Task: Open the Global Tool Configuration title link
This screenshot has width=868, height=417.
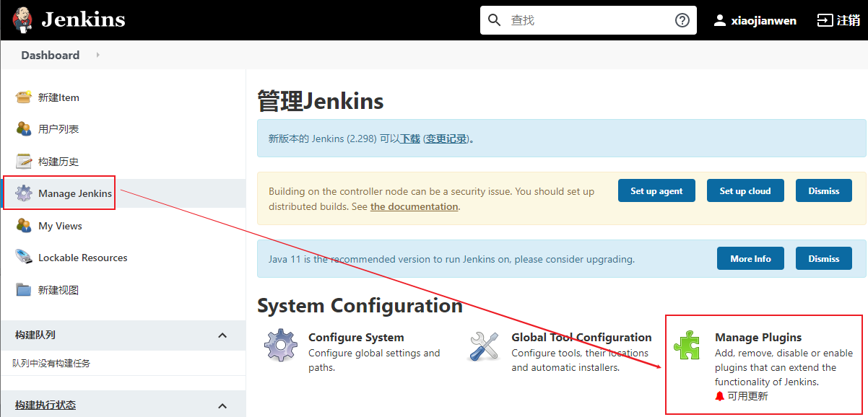Action: click(581, 337)
